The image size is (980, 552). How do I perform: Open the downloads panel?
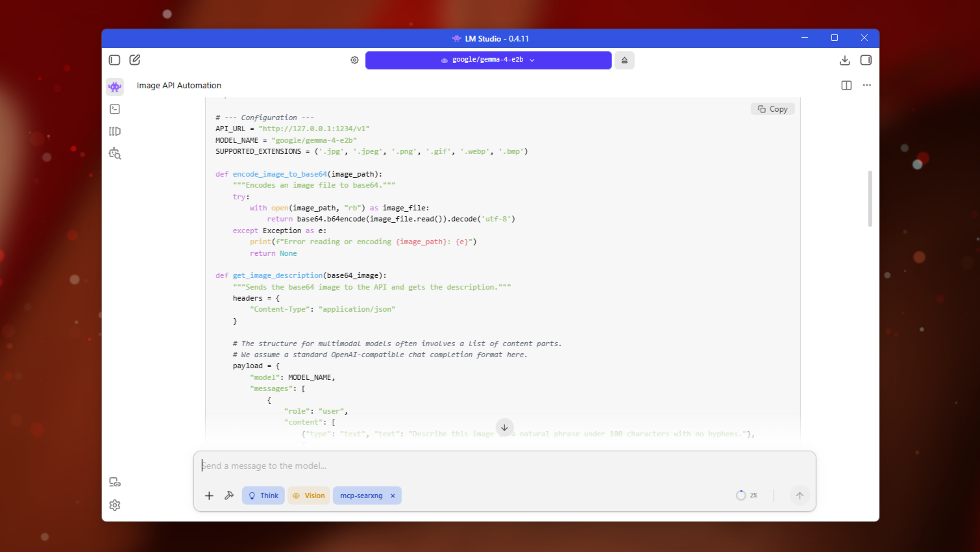844,60
